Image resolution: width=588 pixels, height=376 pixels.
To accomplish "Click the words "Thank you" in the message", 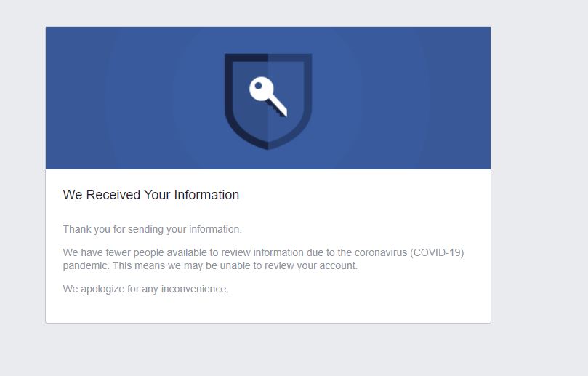I will pyautogui.click(x=84, y=229).
